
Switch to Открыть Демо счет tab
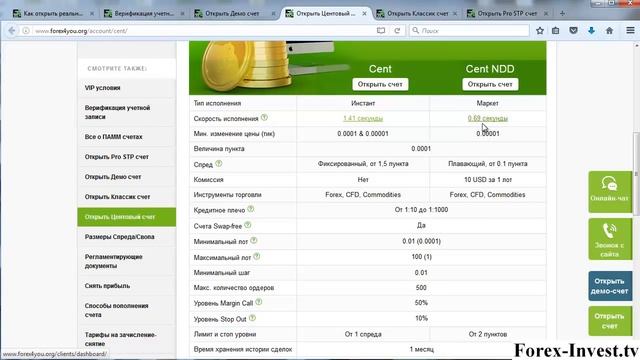(231, 13)
